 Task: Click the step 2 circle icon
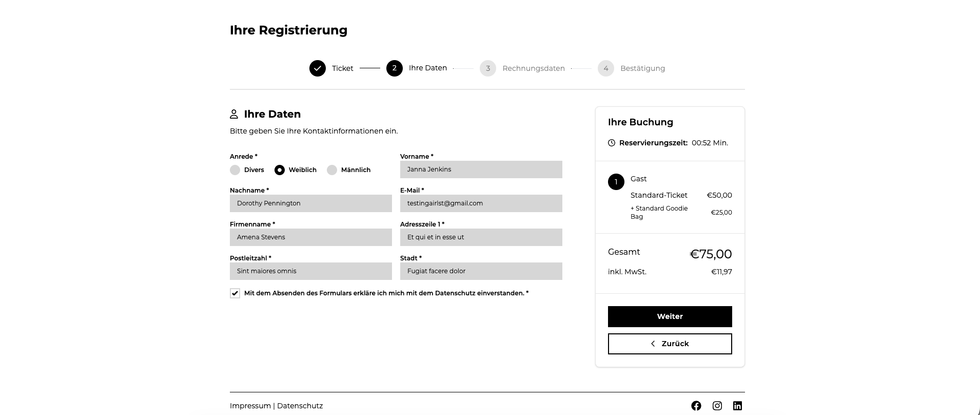[x=395, y=68]
